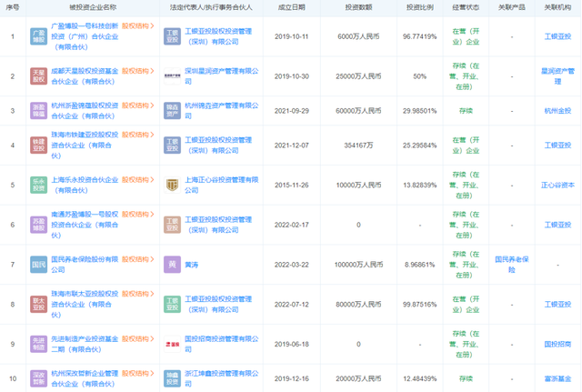Click the 深改哲新 purple logo in row 10
This screenshot has width=582, height=392.
38,378
